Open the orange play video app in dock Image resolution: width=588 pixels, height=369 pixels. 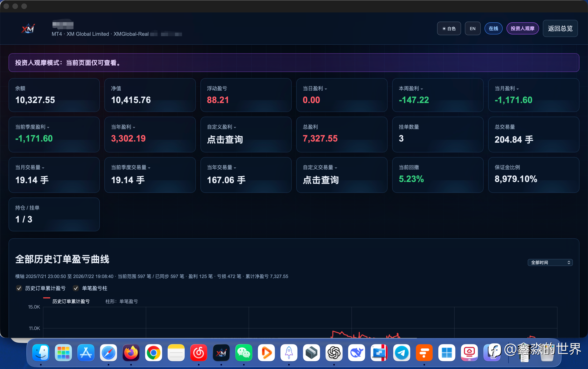[x=266, y=352]
